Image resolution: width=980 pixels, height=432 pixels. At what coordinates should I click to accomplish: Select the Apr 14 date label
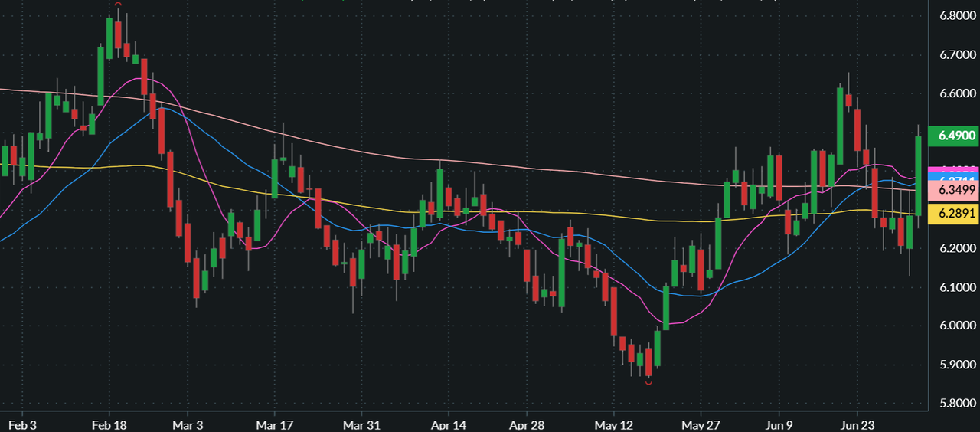click(449, 424)
